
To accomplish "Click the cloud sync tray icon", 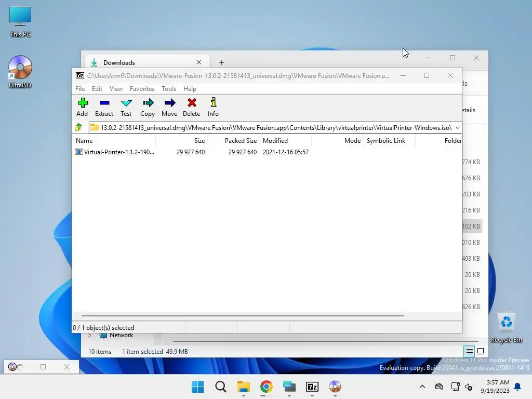I will pyautogui.click(x=438, y=387).
